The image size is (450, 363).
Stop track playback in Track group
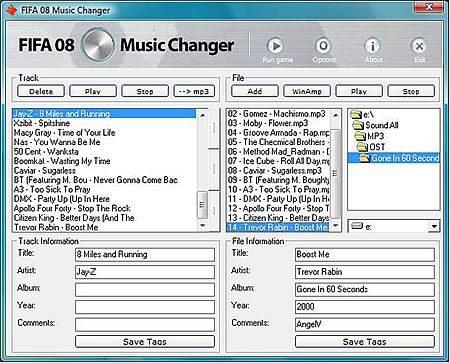(x=145, y=91)
